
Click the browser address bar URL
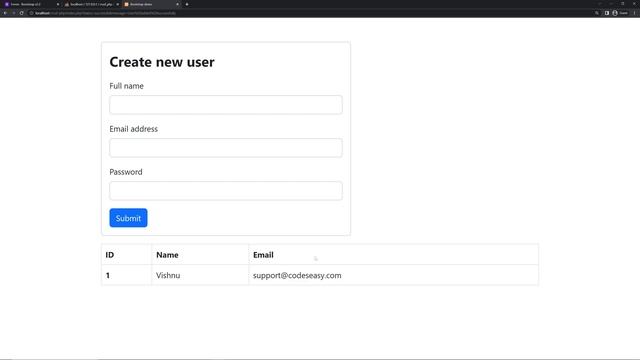click(x=105, y=13)
